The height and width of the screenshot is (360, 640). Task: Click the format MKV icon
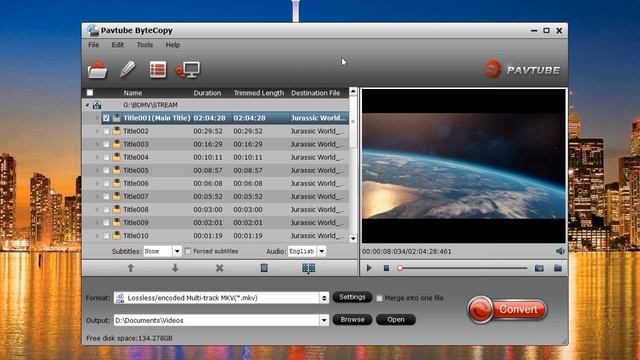120,298
